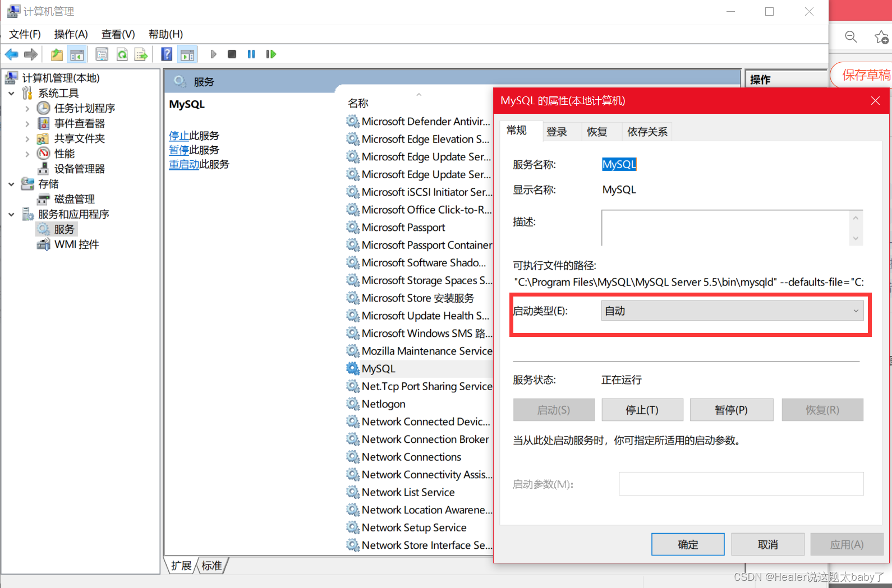The image size is (892, 588).
Task: Collapse the 存储 tree node
Action: point(11,184)
